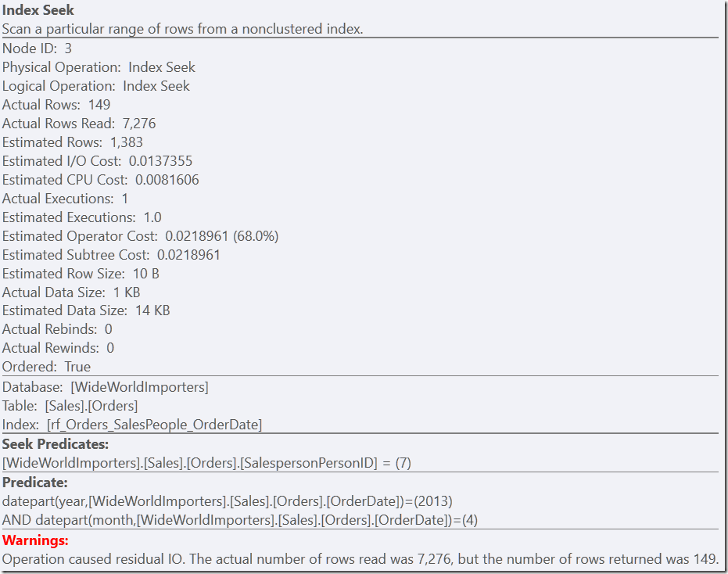Click the Actual Rows Read 7,276 value

(x=139, y=124)
